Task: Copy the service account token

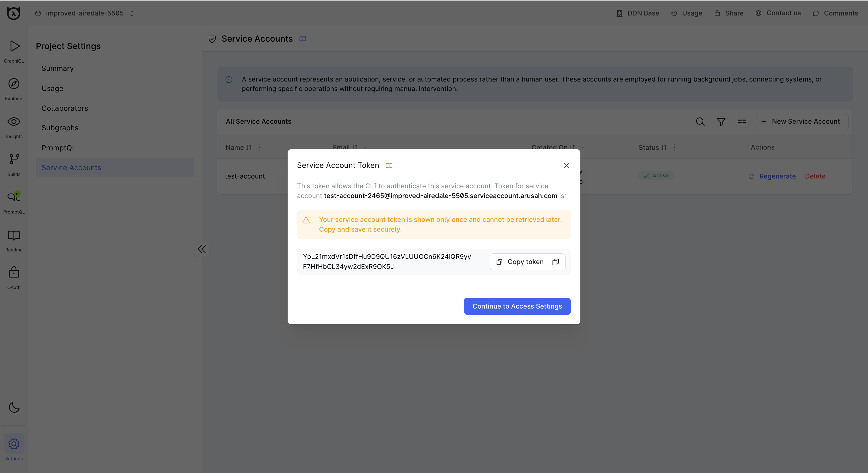Action: [x=527, y=261]
